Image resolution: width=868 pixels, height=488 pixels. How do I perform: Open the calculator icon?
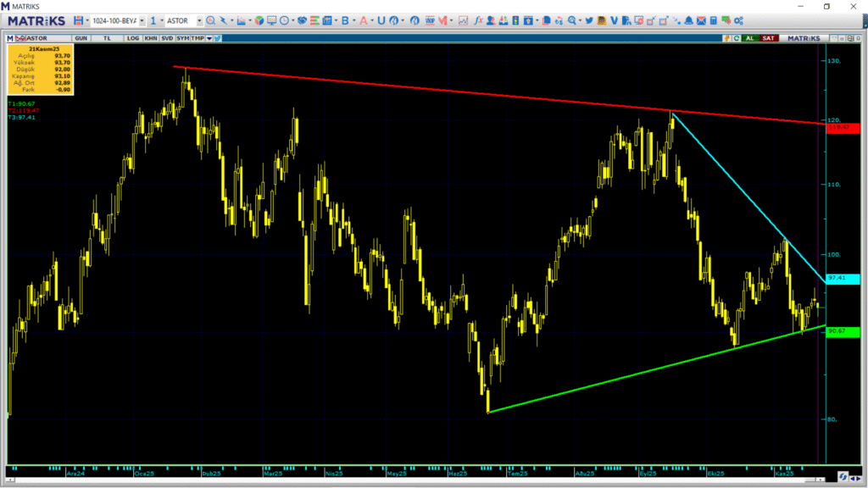tap(714, 20)
